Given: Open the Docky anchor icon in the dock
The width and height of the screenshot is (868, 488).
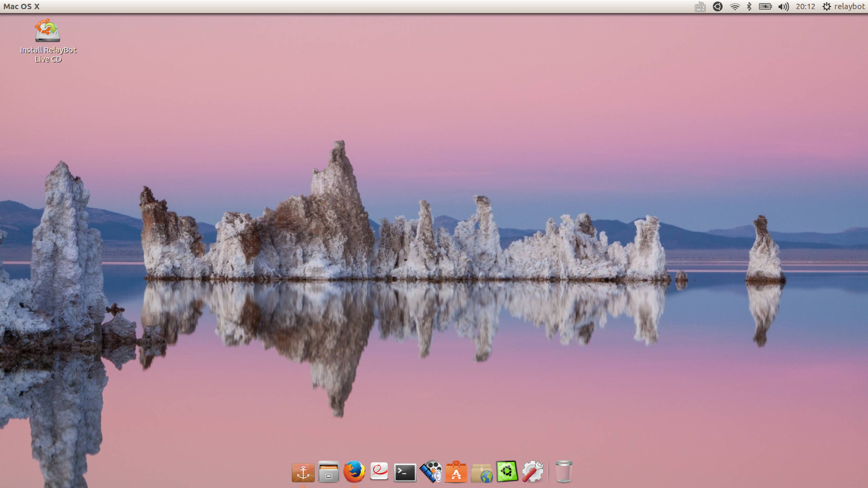Looking at the screenshot, I should (303, 472).
